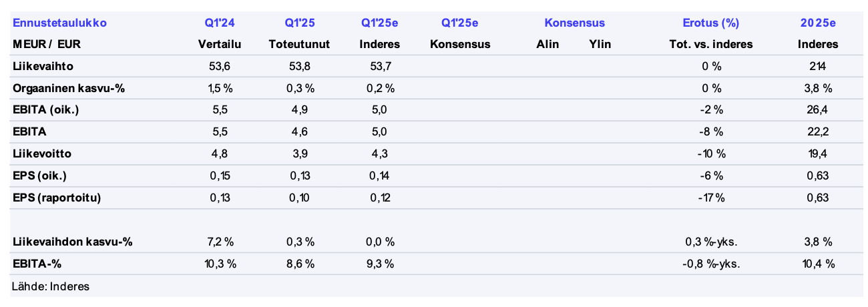This screenshot has height=307, width=868.
Task: Click the Ennustetaulukko table title
Action: point(59,23)
